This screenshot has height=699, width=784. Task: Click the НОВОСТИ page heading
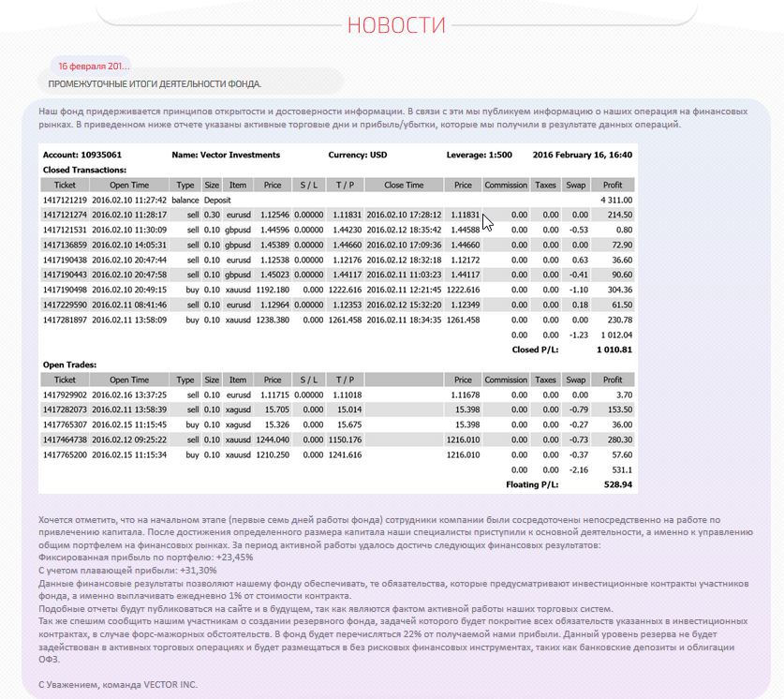tap(396, 25)
